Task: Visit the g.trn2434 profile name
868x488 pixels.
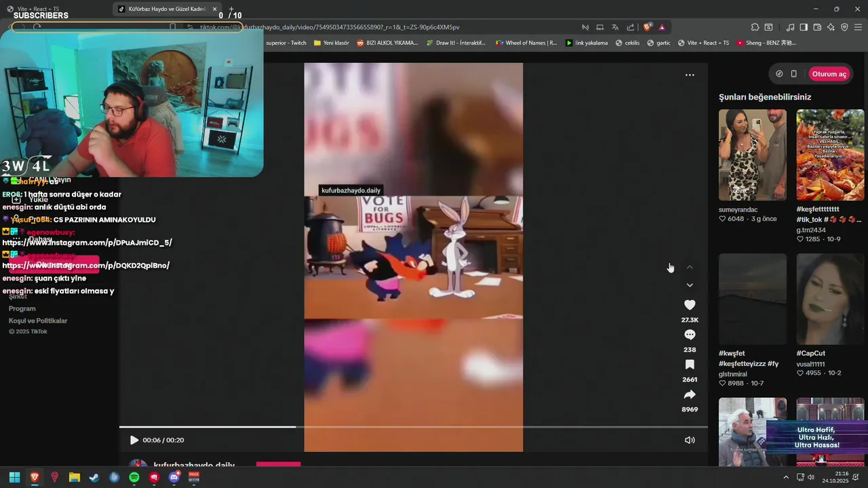Action: (x=811, y=230)
